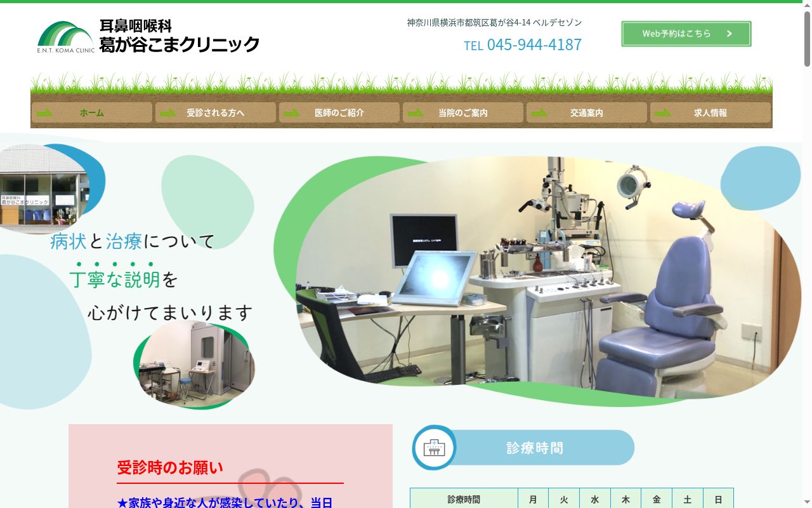
Task: Open the ホーム menu item
Action: pyautogui.click(x=92, y=112)
